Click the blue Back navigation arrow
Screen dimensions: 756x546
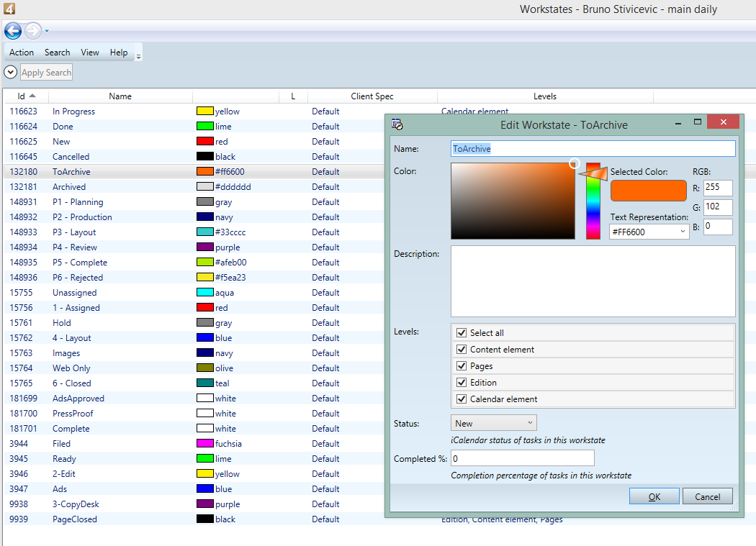coord(12,31)
